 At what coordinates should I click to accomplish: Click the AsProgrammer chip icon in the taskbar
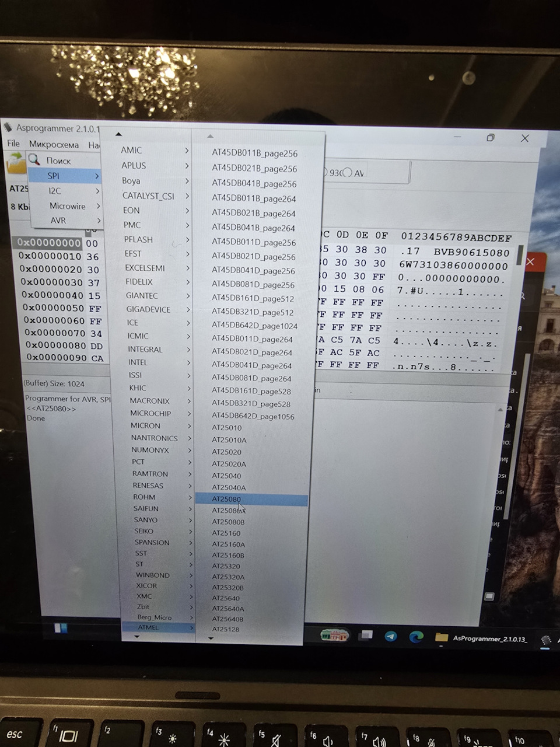tap(546, 640)
